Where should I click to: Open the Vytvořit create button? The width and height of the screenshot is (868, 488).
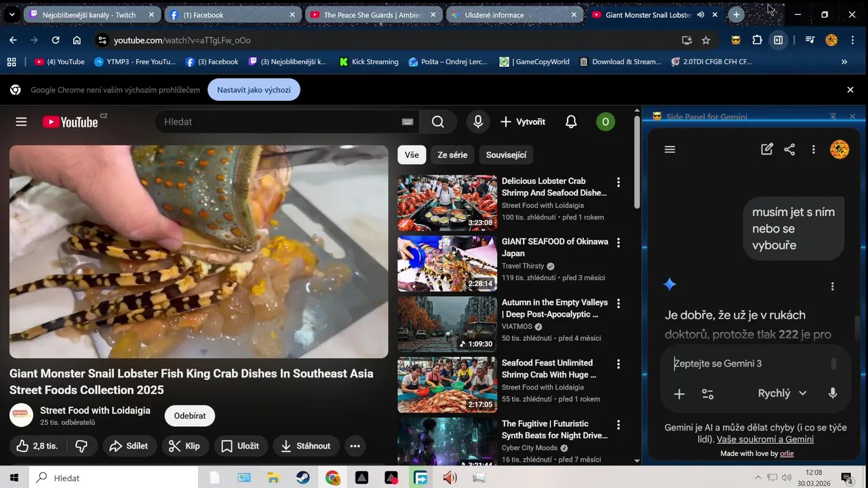click(523, 122)
